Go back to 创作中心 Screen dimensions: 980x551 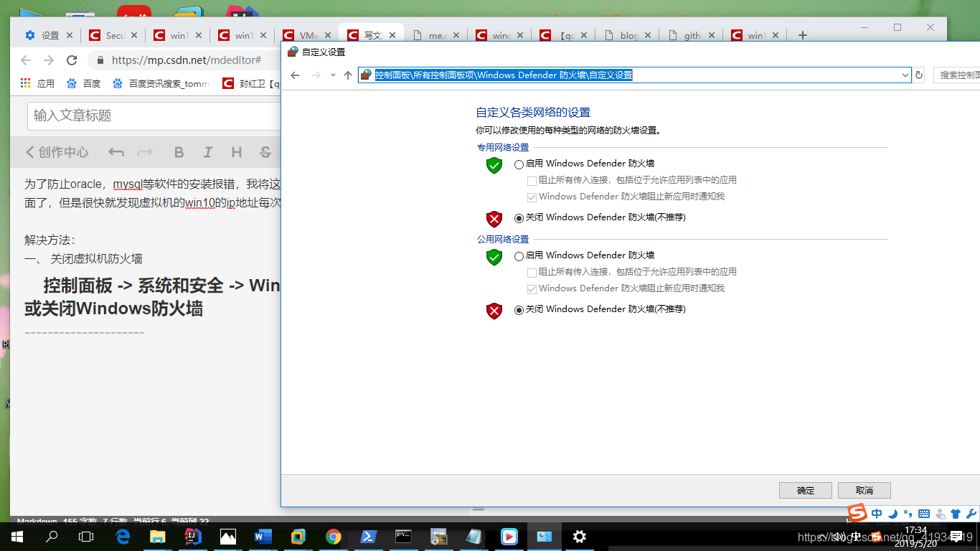coord(57,152)
